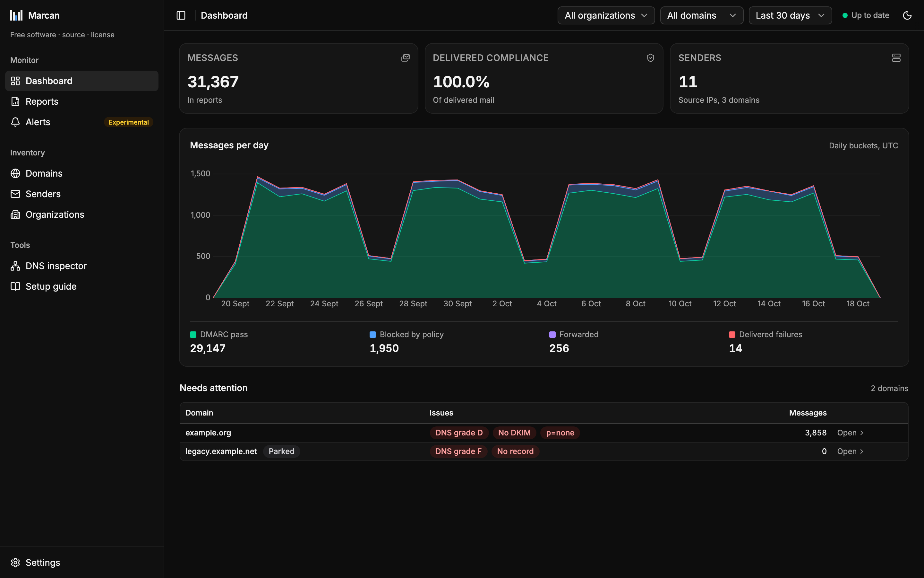
Task: Click the example.org domain name
Action: tap(208, 433)
